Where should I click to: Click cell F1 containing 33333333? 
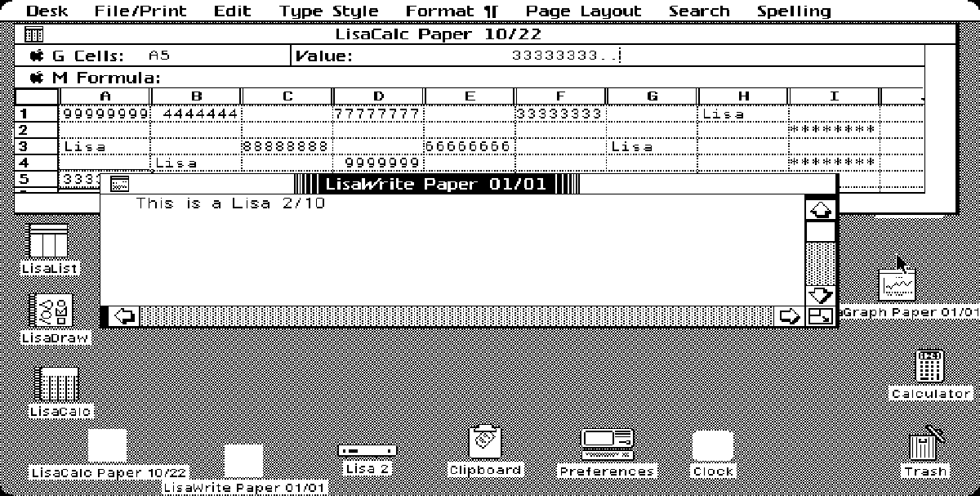[561, 114]
